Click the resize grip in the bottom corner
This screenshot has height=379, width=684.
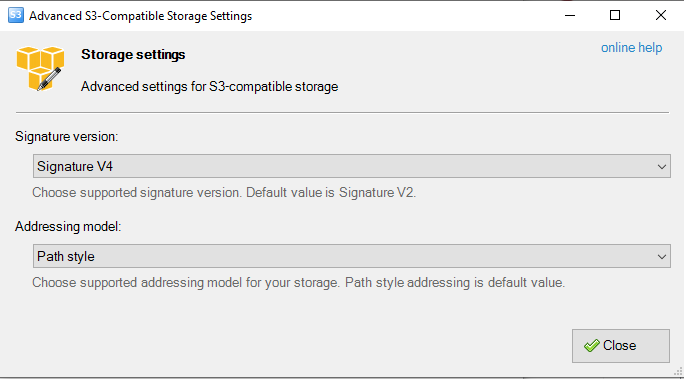tap(678, 372)
